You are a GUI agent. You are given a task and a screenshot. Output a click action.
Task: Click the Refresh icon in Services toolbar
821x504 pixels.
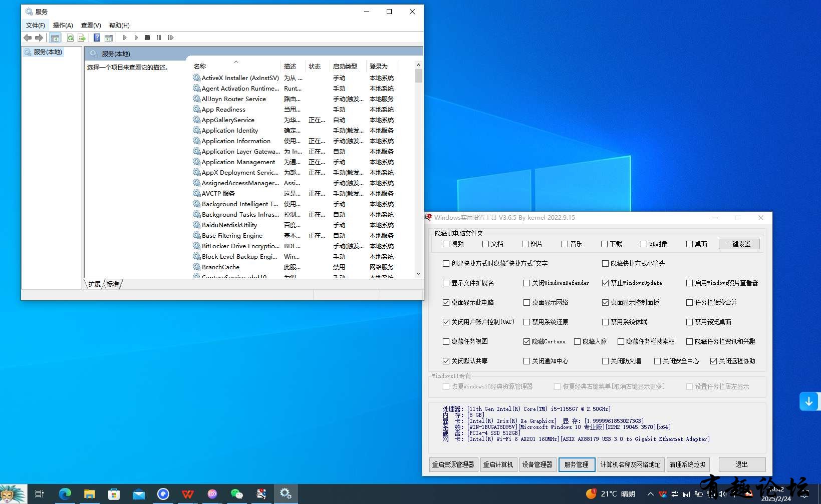pos(71,38)
